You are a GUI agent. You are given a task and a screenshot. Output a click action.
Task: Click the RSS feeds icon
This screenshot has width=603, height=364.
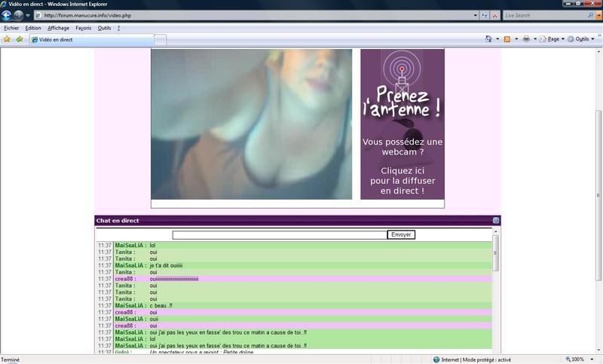(507, 39)
